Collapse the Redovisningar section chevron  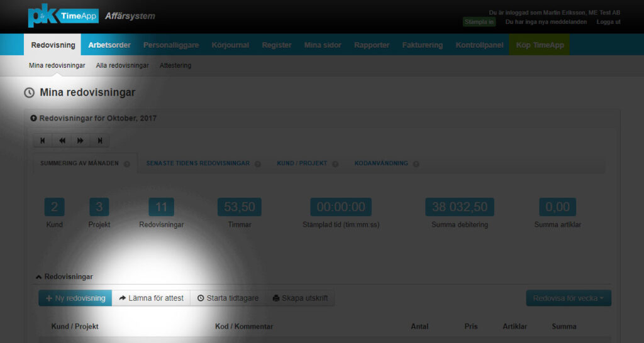click(x=38, y=276)
